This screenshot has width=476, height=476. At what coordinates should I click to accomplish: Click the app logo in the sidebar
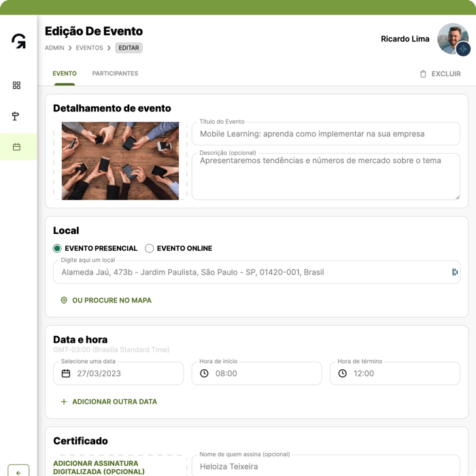coord(19,41)
